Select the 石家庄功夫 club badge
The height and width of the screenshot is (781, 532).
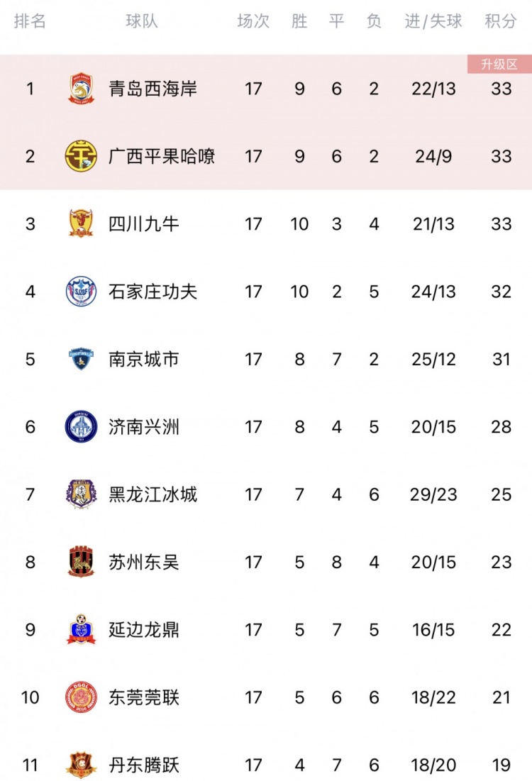tap(81, 291)
